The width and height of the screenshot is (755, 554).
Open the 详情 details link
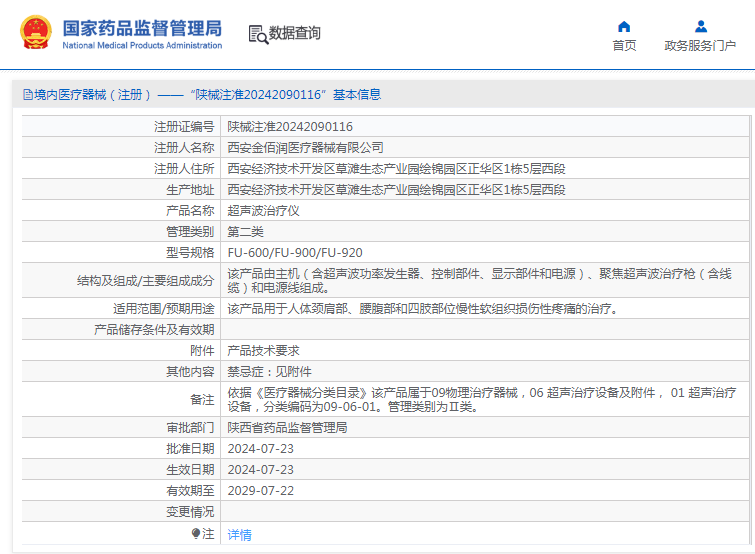[x=239, y=534]
